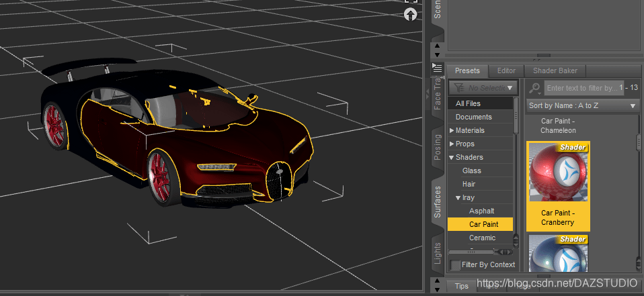Select the Car Paint - Cranberry shader thumbnail

tap(558, 172)
